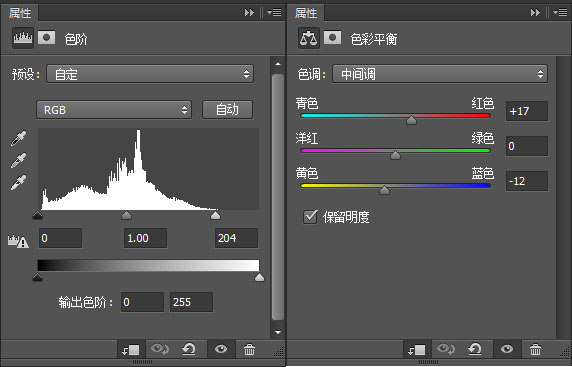Click the input white level field 204
Image resolution: width=572 pixels, height=367 pixels.
click(236, 238)
